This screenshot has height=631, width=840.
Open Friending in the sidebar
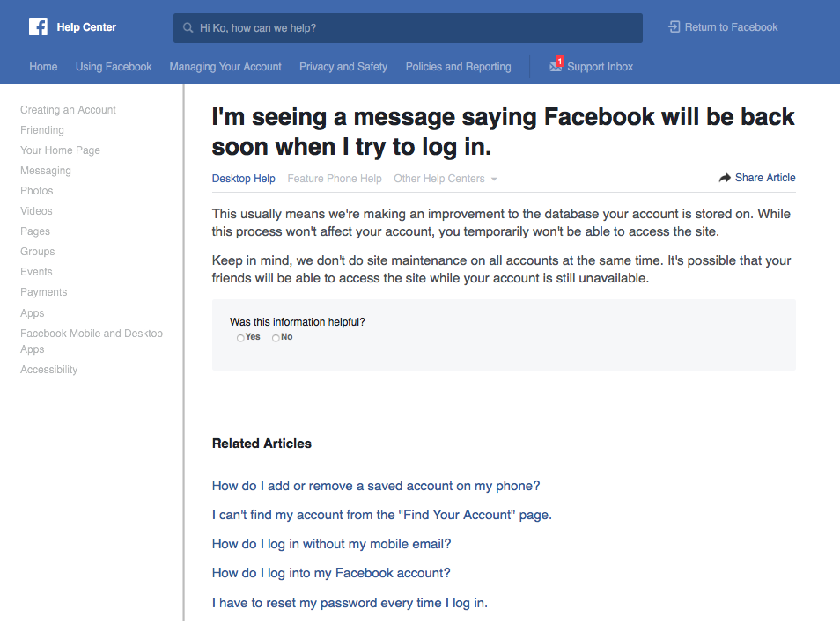click(x=41, y=130)
